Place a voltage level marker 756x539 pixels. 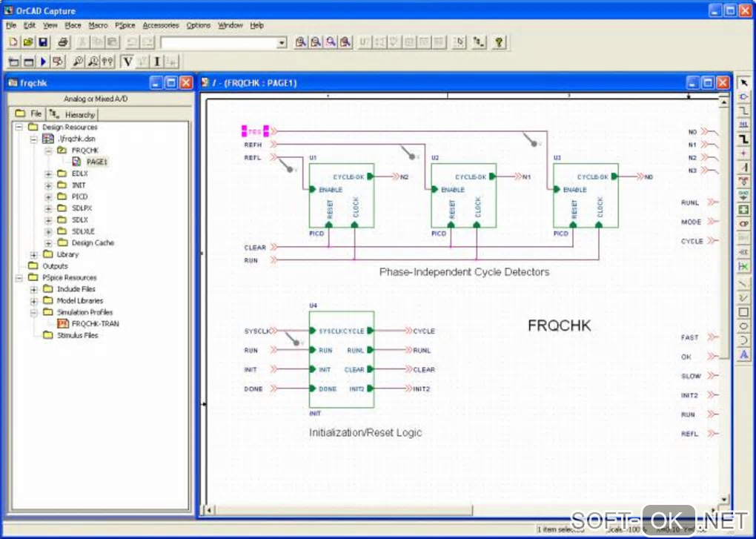tap(78, 62)
